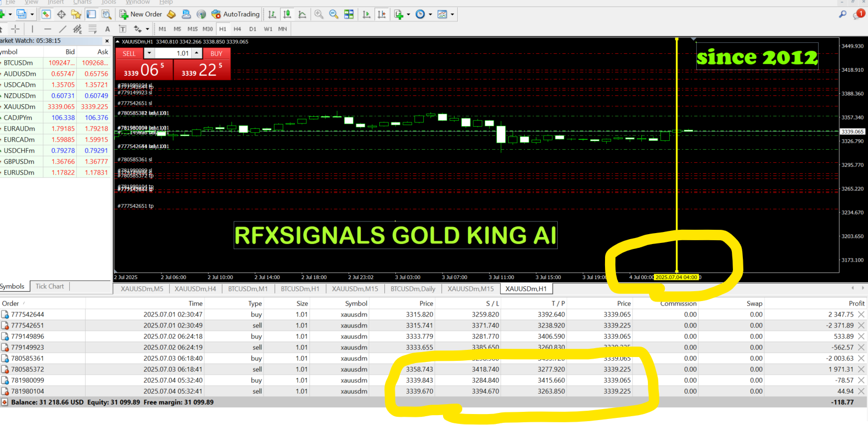The image size is (868, 425).
Task: Switch chart to bar chart mode
Action: [x=272, y=14]
